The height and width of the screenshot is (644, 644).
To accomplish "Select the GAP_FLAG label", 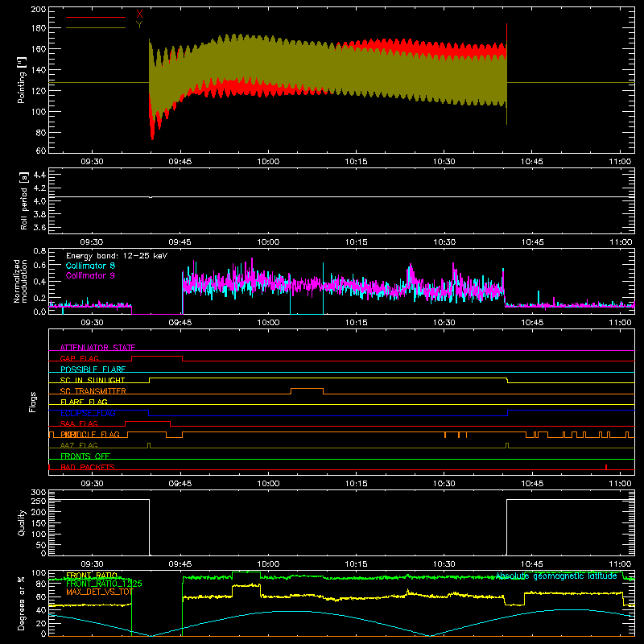I will click(x=79, y=358).
